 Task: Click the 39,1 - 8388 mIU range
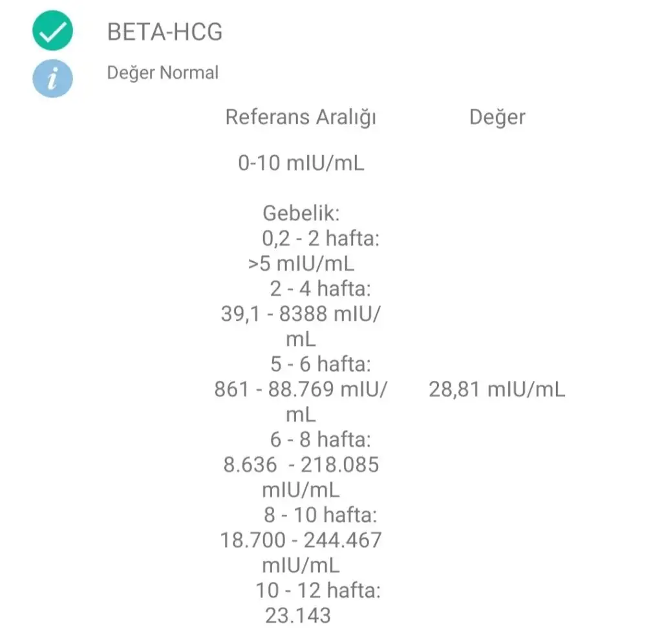(x=301, y=314)
